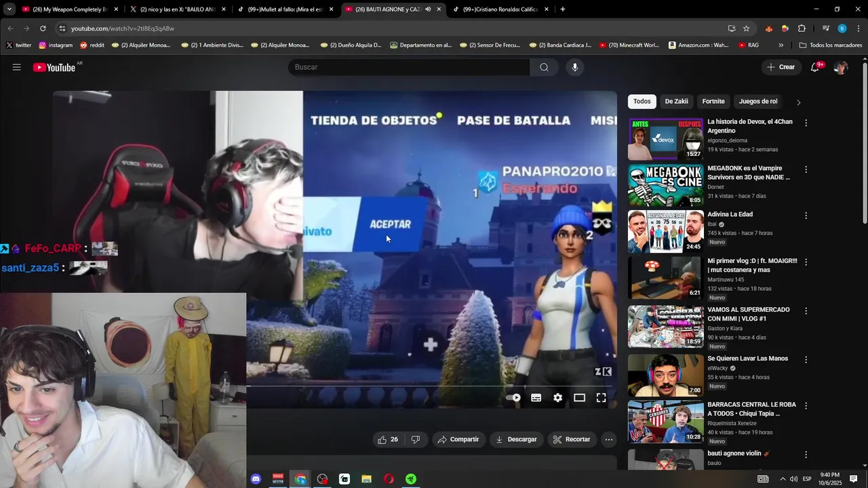Click the Crear button
Image resolution: width=868 pixels, height=488 pixels.
tap(781, 67)
